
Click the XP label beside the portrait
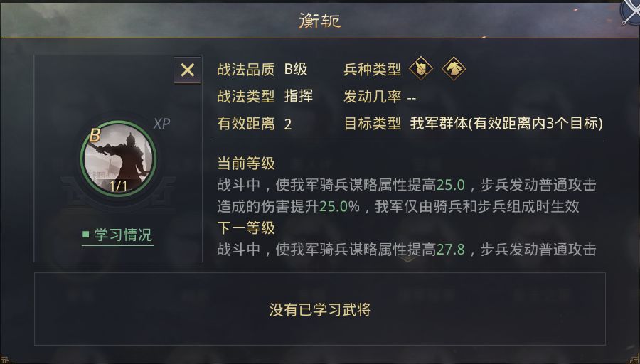161,124
